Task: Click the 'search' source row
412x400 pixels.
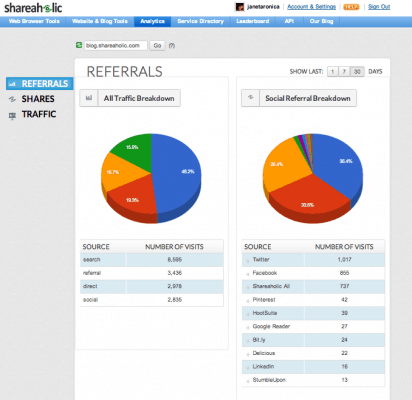Action: [152, 260]
